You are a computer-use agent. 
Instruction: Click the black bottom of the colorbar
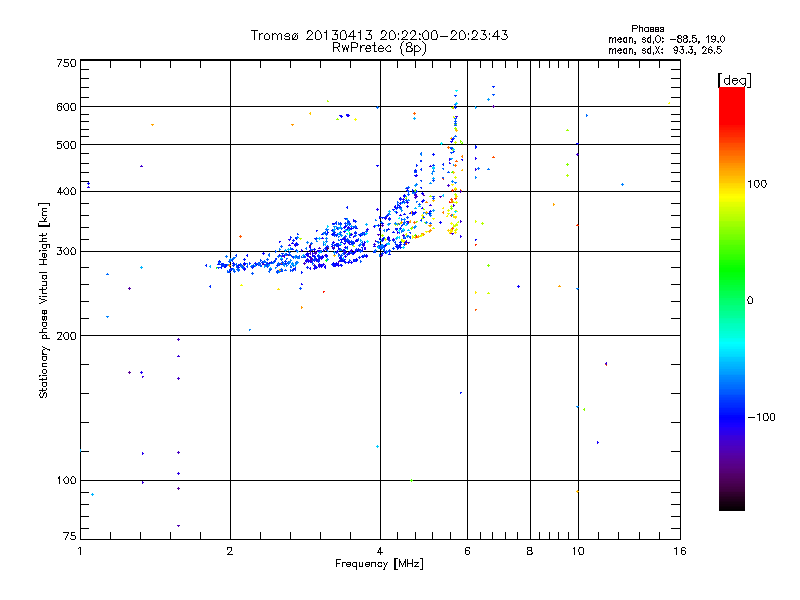pos(732,503)
